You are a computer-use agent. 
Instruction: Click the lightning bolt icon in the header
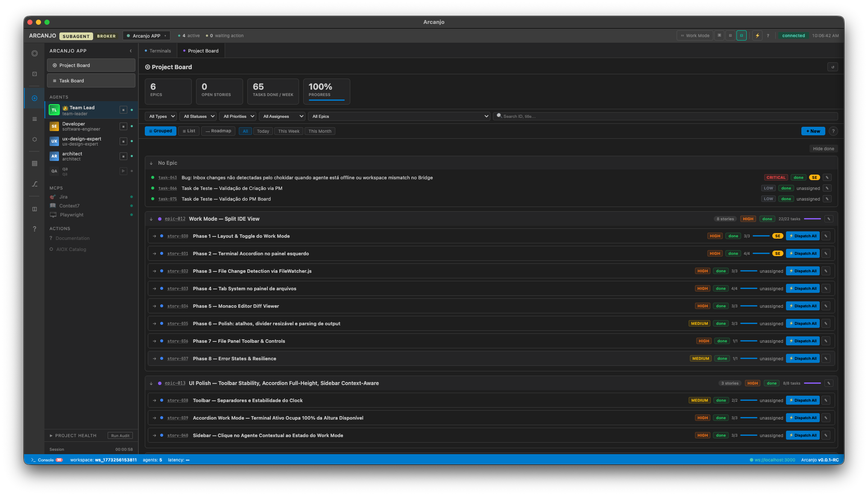pyautogui.click(x=757, y=35)
